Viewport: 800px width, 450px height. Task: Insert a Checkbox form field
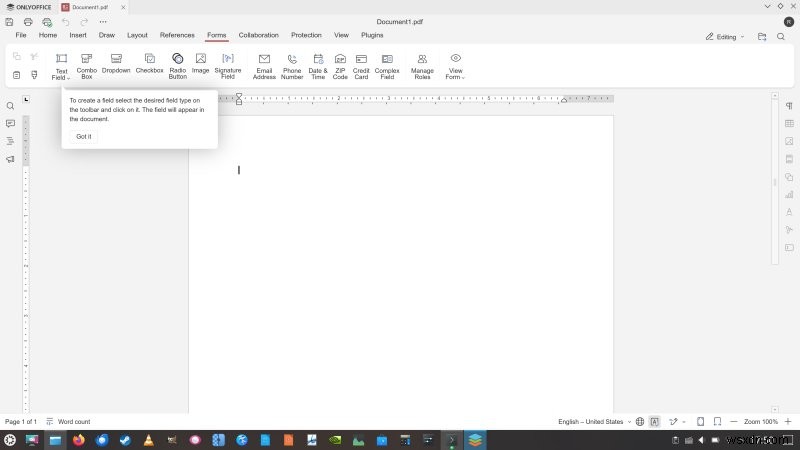(x=149, y=64)
